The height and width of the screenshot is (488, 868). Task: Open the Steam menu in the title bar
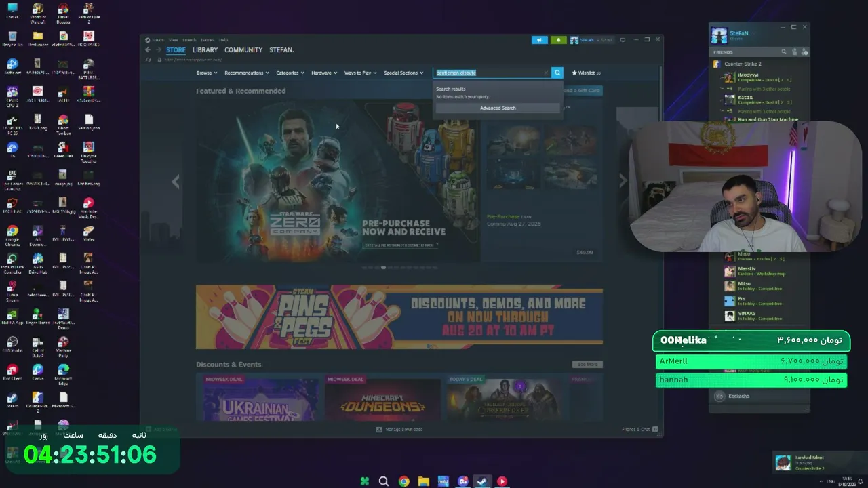tap(158, 40)
